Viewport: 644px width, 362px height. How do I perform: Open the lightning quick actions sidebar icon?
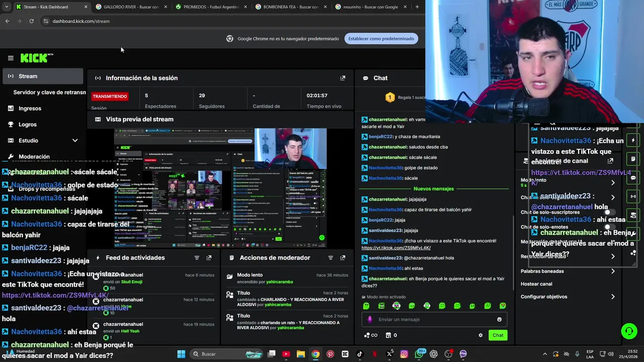pos(633,140)
